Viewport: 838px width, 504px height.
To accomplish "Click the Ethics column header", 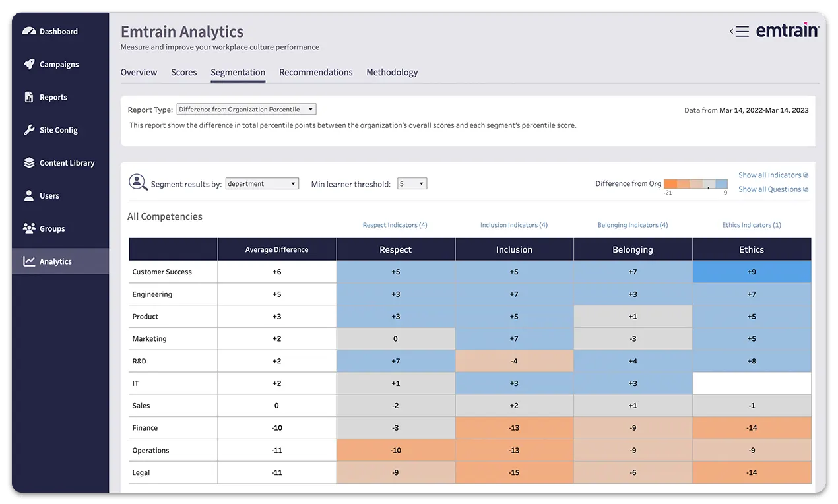I will 752,249.
